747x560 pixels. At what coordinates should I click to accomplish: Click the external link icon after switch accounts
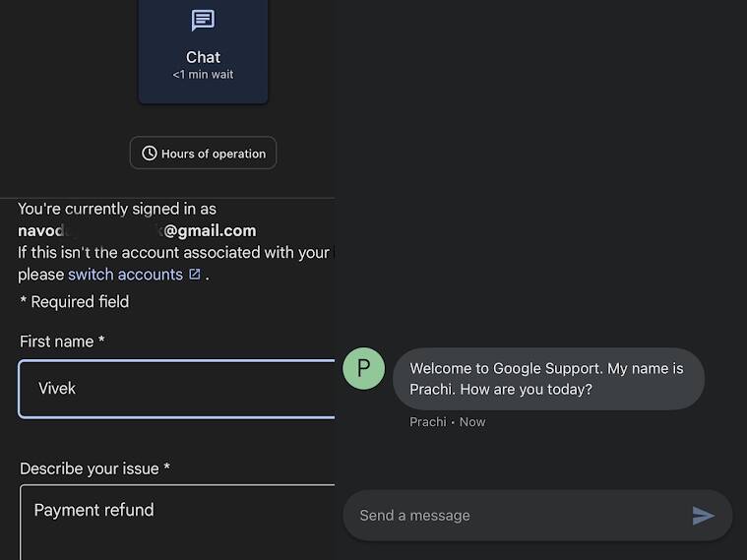195,275
